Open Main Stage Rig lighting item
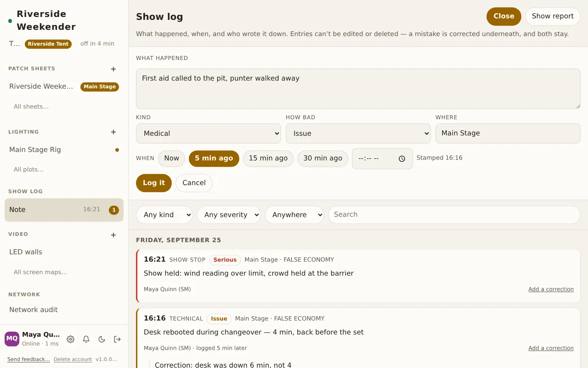Image resolution: width=588 pixels, height=368 pixels. coord(64,150)
